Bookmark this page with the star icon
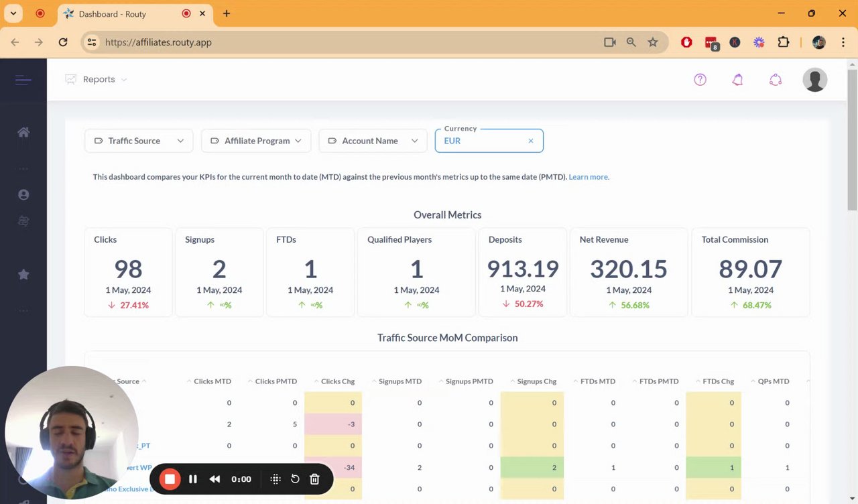The width and height of the screenshot is (858, 504). (653, 42)
